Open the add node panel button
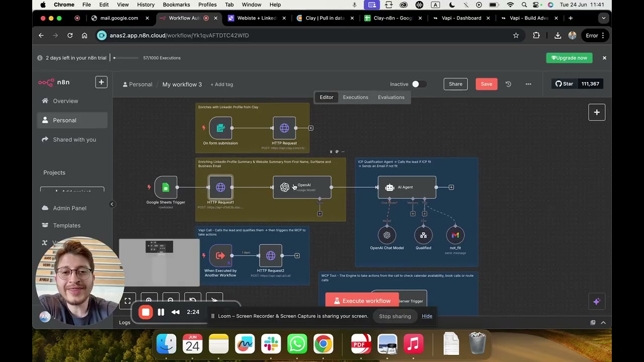The height and width of the screenshot is (362, 644). tap(597, 112)
